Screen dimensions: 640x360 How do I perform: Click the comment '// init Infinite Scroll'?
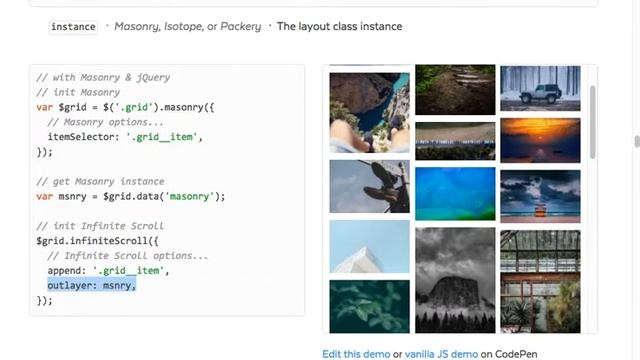100,226
